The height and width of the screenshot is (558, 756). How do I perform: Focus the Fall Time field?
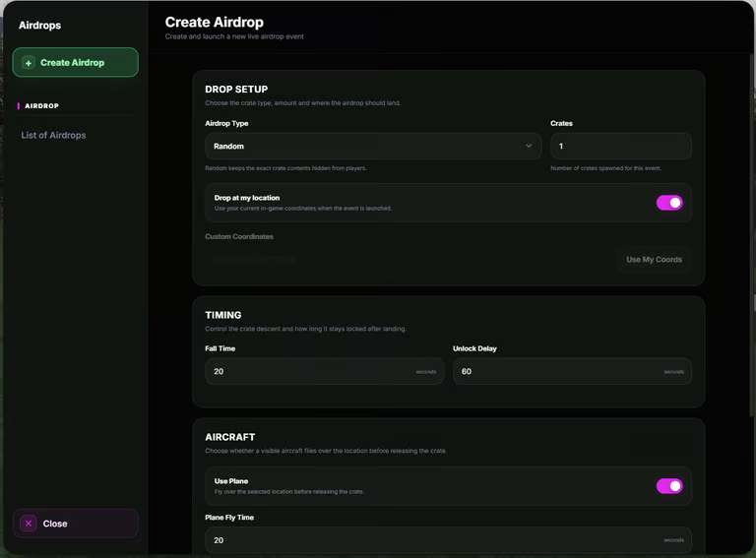point(324,372)
